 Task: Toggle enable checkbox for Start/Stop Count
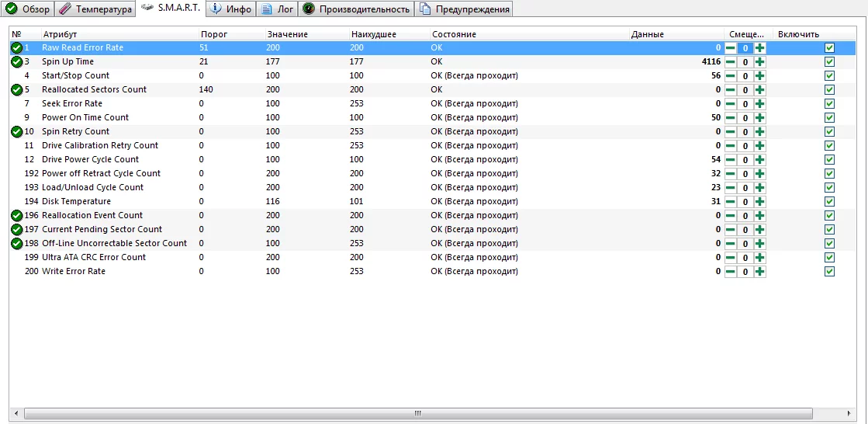click(829, 76)
